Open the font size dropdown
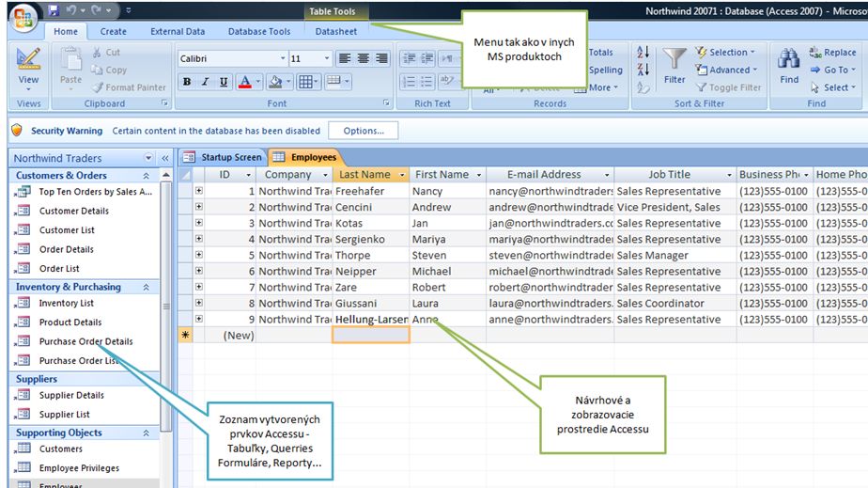This screenshot has height=488, width=868. point(327,58)
